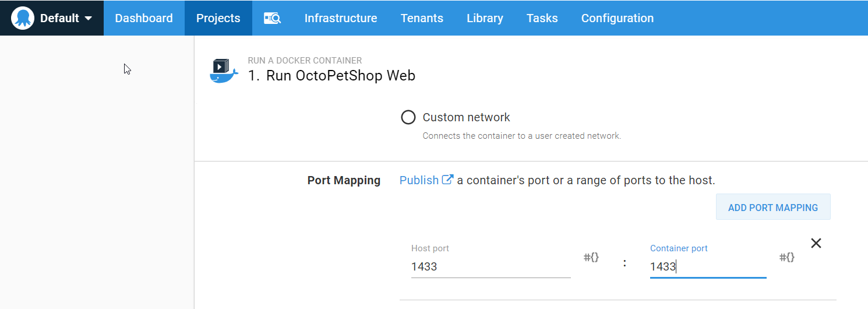The image size is (868, 309).
Task: Open the Tasks page
Action: [x=542, y=18]
